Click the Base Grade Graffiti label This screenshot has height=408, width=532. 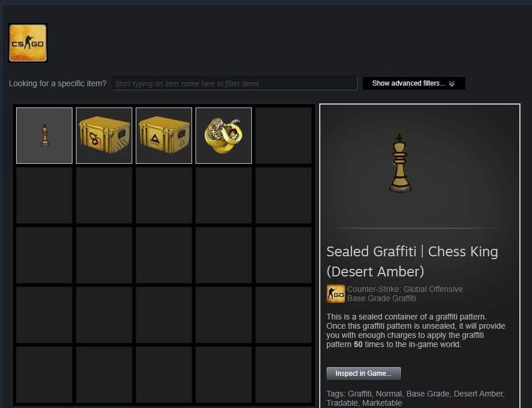tap(381, 298)
